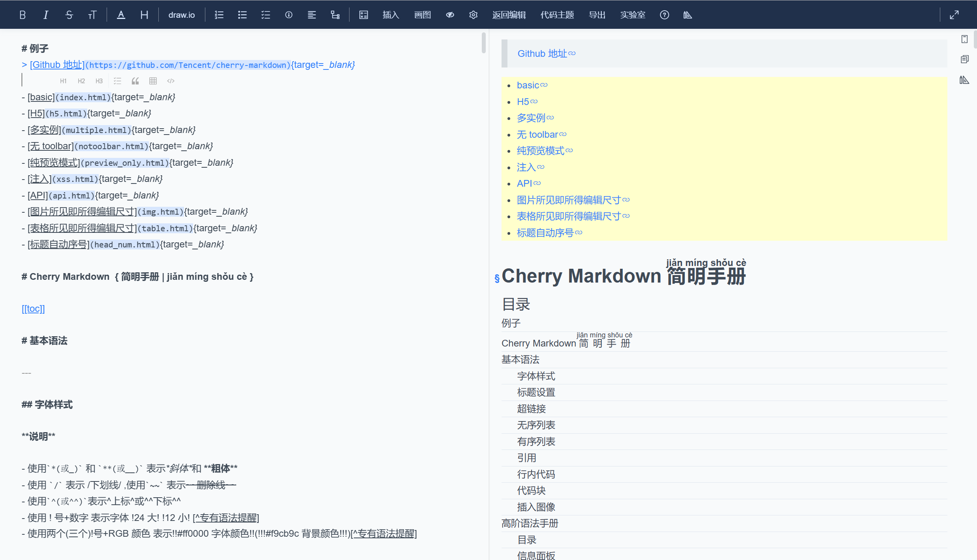Open the draw.io diagram tool

[x=181, y=15]
